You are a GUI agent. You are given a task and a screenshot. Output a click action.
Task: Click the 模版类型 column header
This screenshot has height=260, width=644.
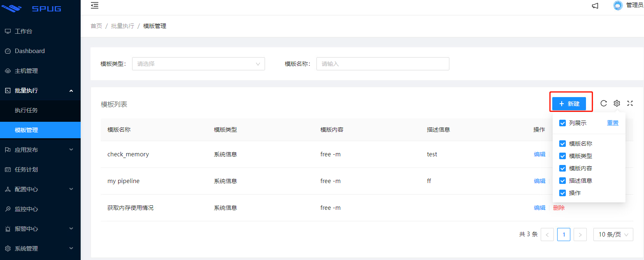click(226, 130)
